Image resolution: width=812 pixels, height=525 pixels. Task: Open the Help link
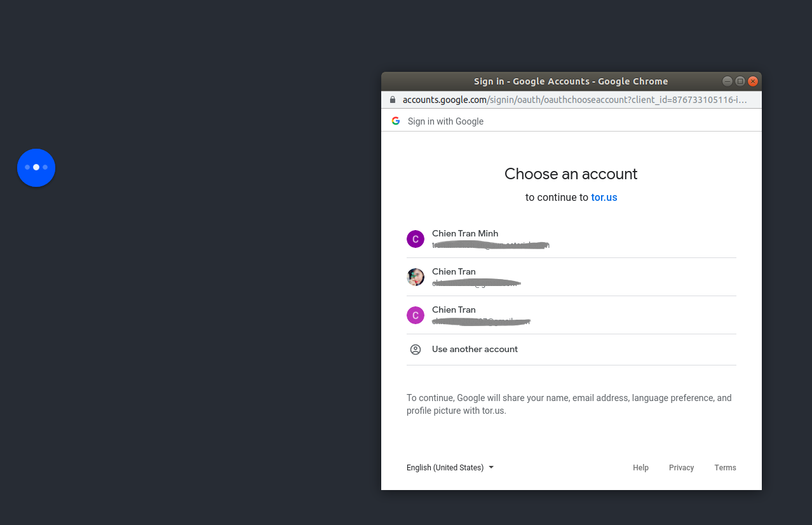click(640, 468)
